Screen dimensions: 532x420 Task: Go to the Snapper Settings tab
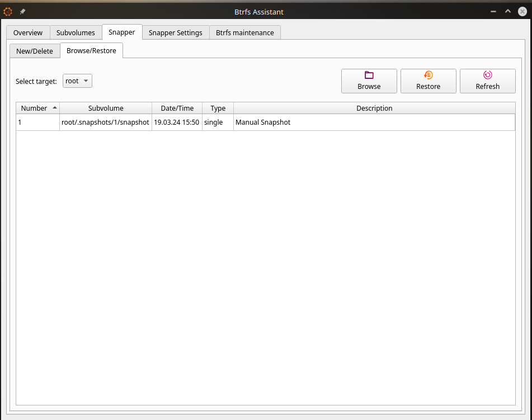click(175, 32)
